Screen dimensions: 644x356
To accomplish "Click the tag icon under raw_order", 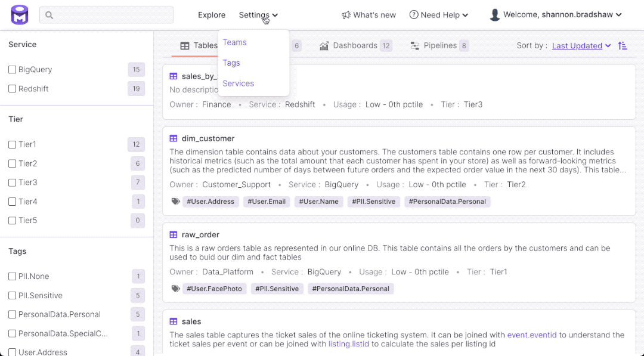I will pos(175,289).
